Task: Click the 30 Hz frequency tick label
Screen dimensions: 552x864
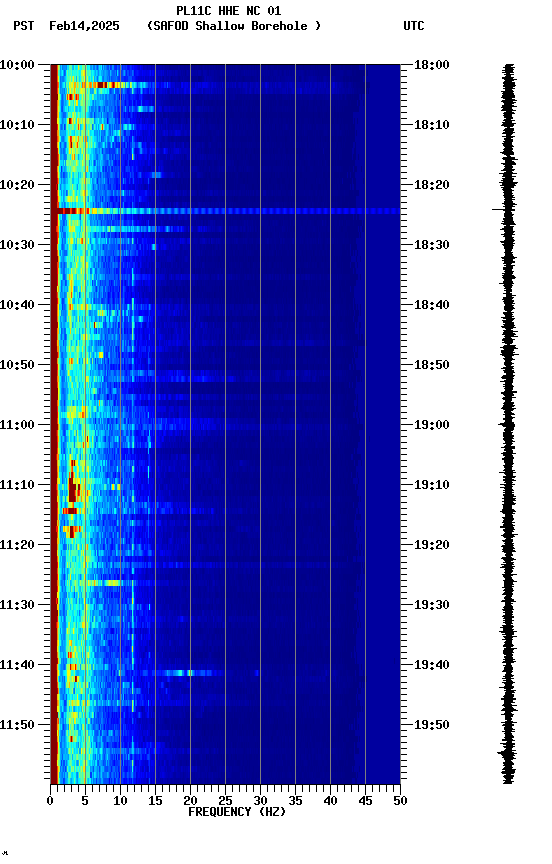Action: [x=260, y=801]
